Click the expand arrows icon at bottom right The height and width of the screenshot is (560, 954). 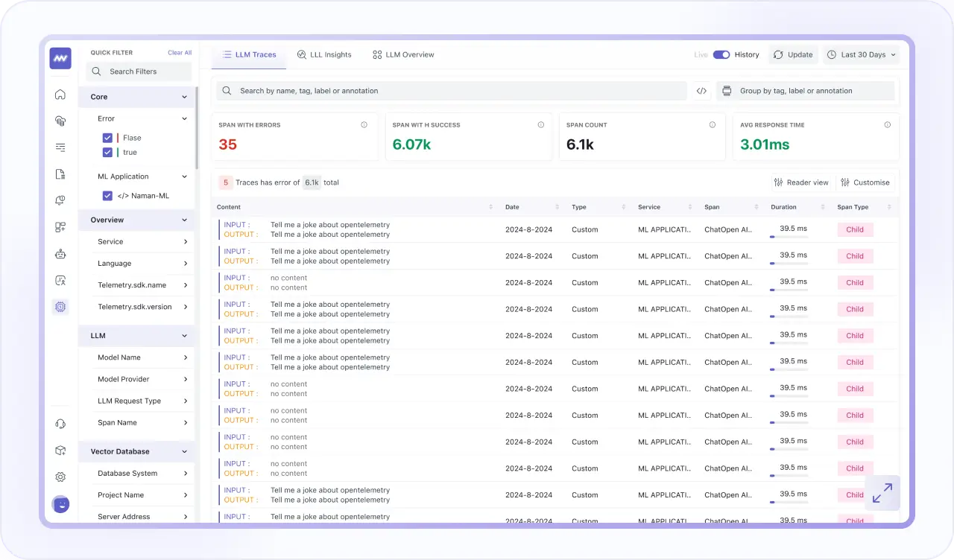pyautogui.click(x=882, y=493)
